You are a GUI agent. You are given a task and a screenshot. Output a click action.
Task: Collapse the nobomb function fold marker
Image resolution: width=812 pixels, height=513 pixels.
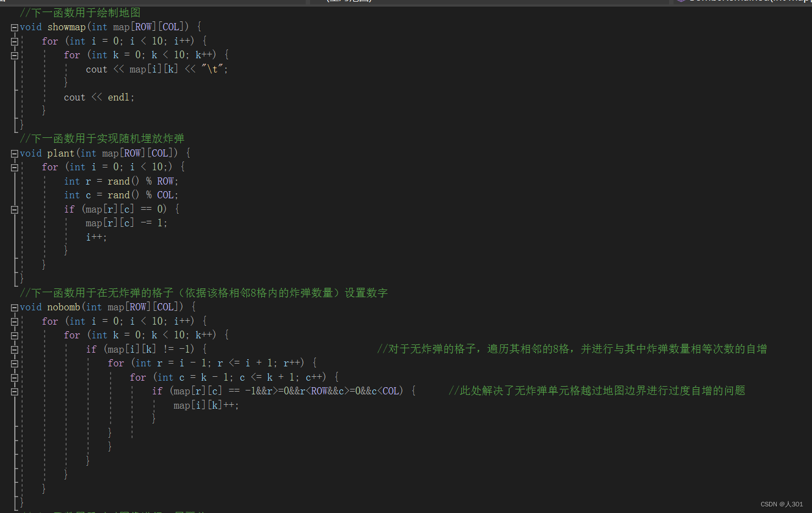(14, 308)
